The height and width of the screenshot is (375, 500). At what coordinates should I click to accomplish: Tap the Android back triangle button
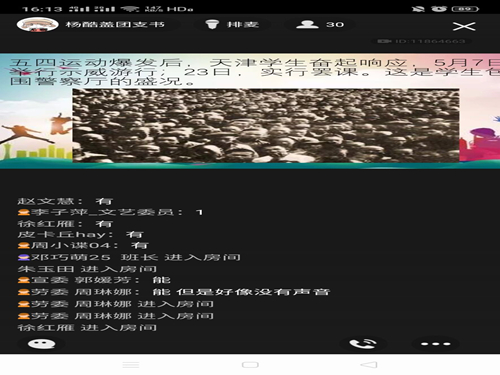(369, 365)
